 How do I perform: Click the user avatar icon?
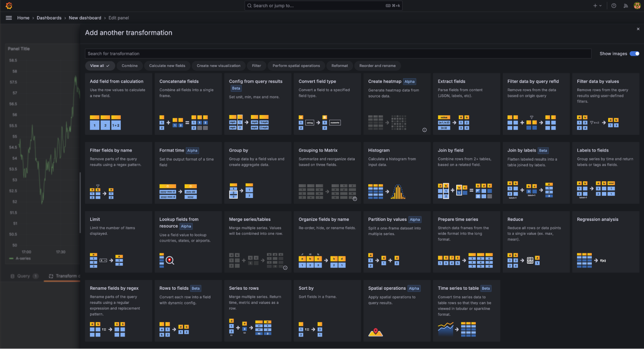click(x=637, y=5)
